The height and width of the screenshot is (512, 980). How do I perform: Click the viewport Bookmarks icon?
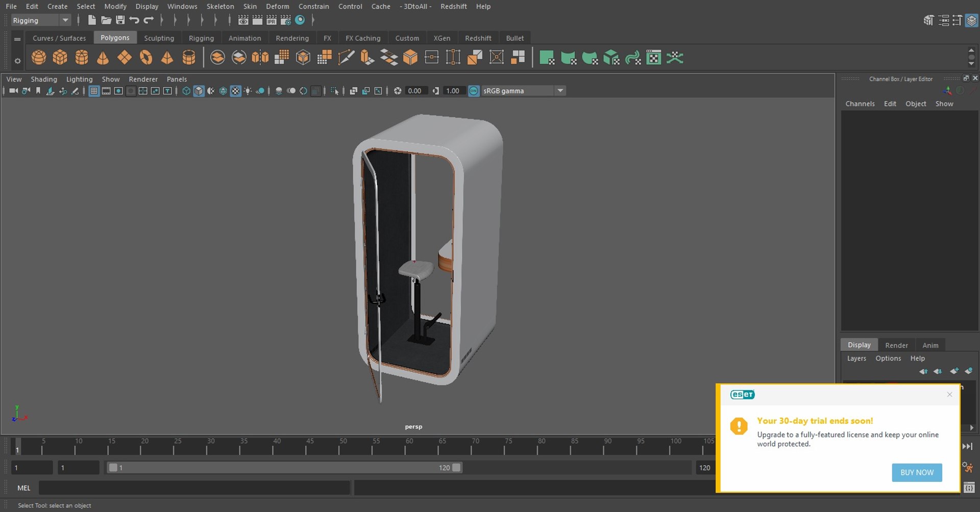[38, 91]
